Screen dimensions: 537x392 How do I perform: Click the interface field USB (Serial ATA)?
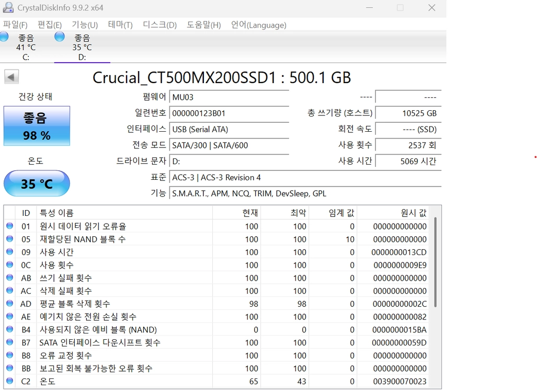tap(229, 129)
